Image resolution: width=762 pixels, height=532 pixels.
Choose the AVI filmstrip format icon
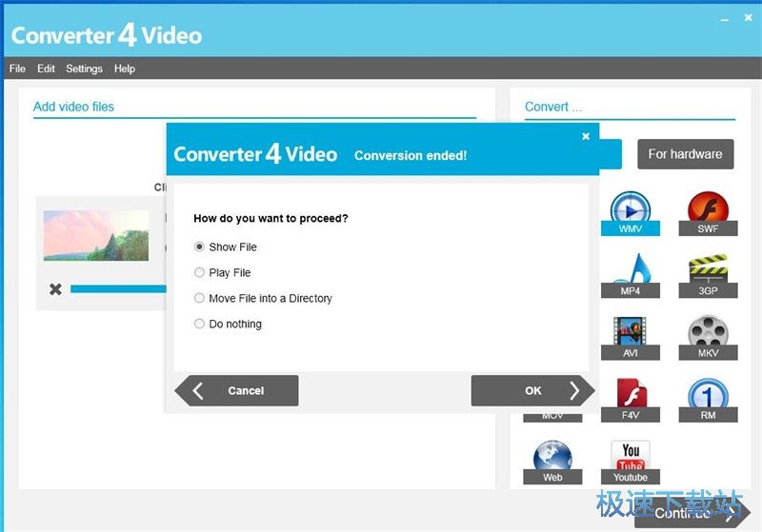click(631, 337)
